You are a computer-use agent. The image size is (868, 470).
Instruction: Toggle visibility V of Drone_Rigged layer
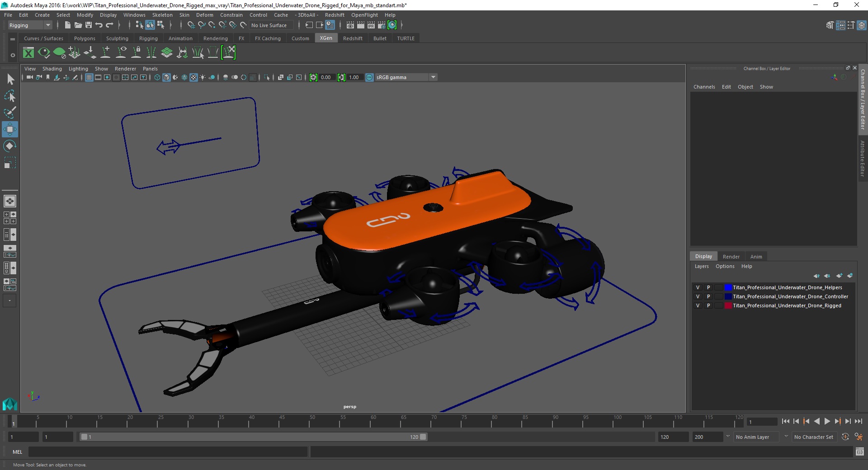(x=698, y=305)
